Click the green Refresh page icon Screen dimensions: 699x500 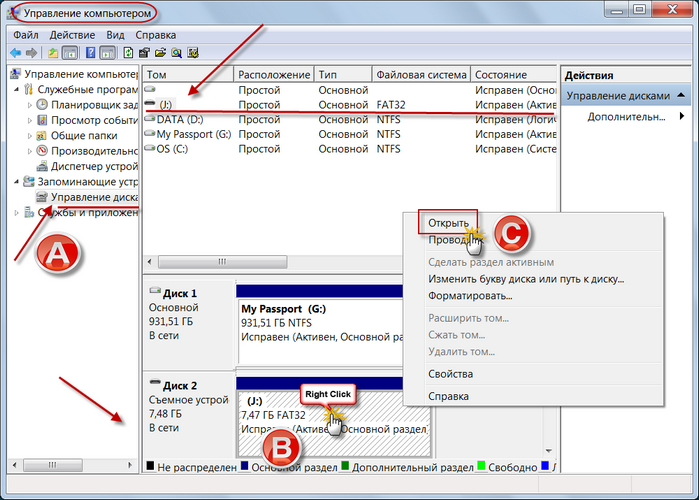click(128, 53)
